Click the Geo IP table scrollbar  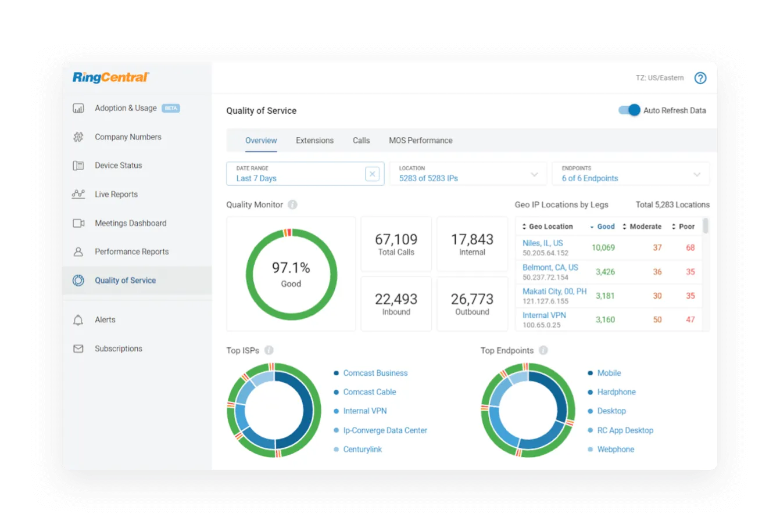coord(706,226)
